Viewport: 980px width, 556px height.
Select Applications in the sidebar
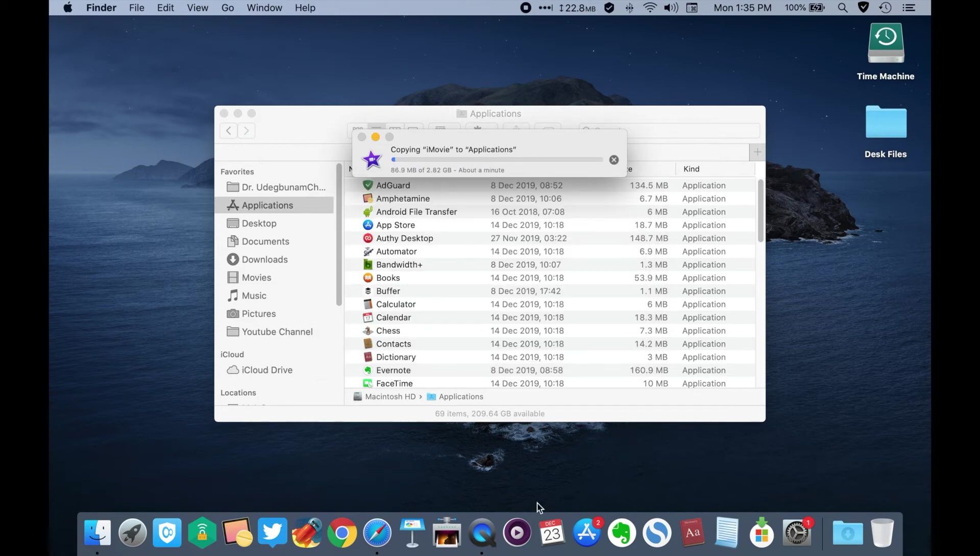pos(274,205)
